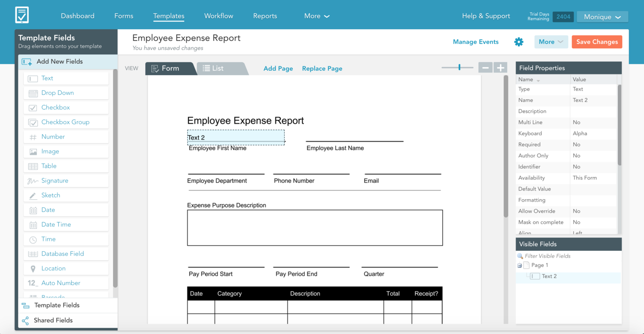Choose the Checkbox Group field element
Image resolution: width=644 pixels, height=334 pixels.
(66, 122)
